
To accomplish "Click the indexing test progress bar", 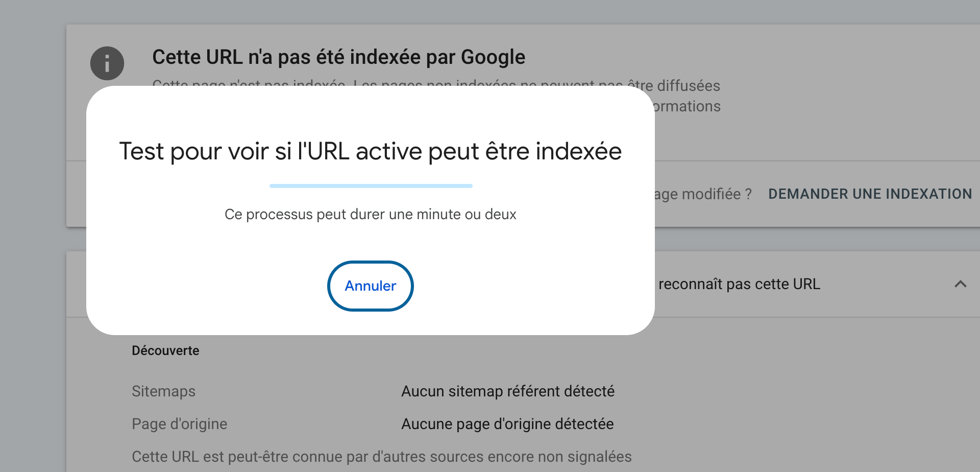I will click(371, 186).
